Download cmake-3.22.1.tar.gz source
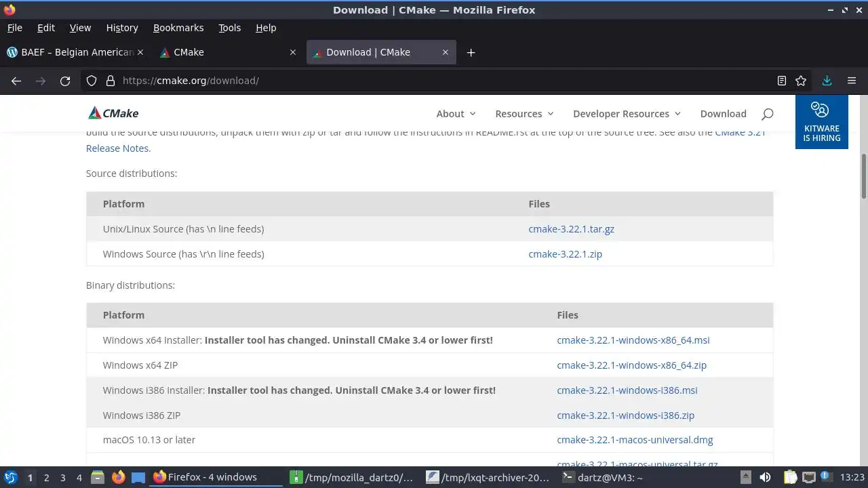868x488 pixels. [x=571, y=229]
